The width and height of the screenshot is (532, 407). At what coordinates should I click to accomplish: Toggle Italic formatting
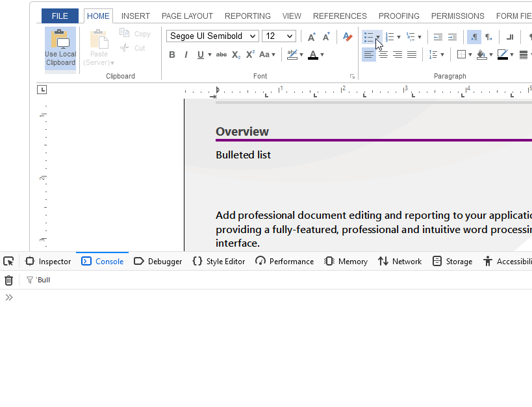(186, 55)
